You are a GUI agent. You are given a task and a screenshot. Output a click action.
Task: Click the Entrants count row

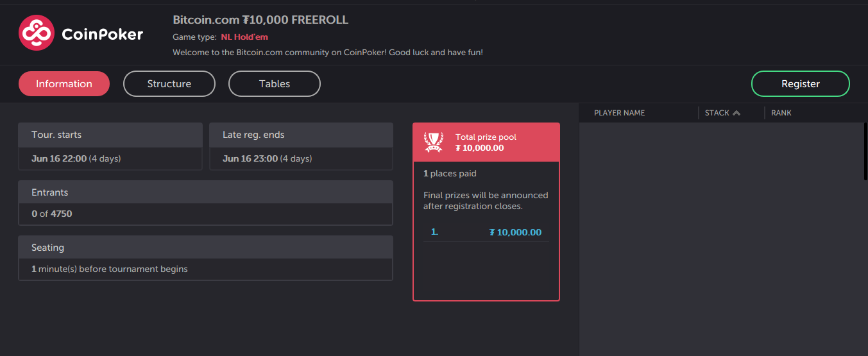tap(205, 214)
